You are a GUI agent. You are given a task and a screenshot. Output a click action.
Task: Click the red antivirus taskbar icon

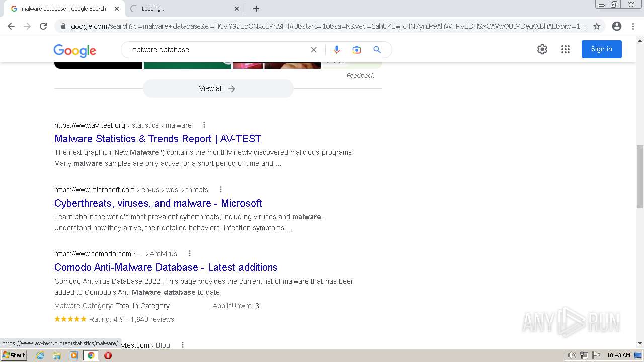click(x=108, y=355)
